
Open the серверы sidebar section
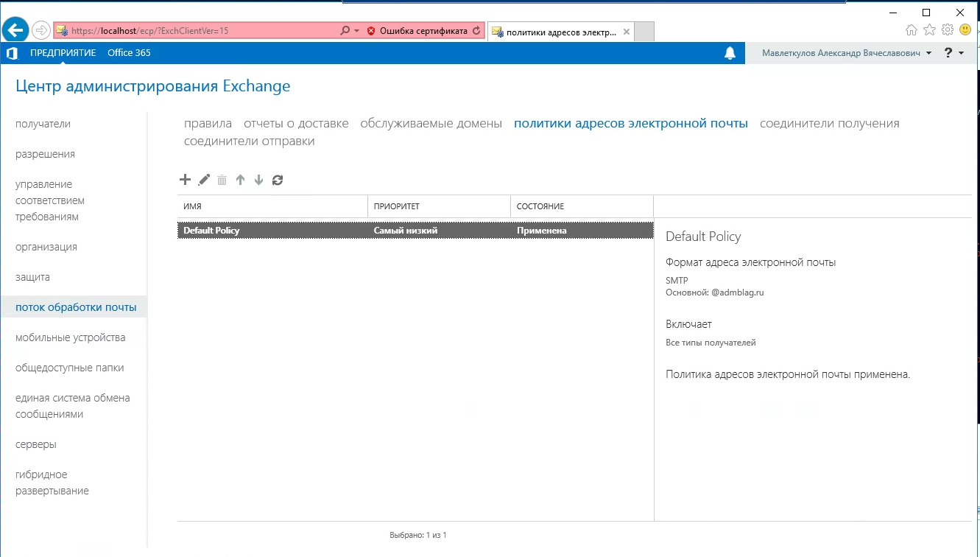(x=36, y=444)
